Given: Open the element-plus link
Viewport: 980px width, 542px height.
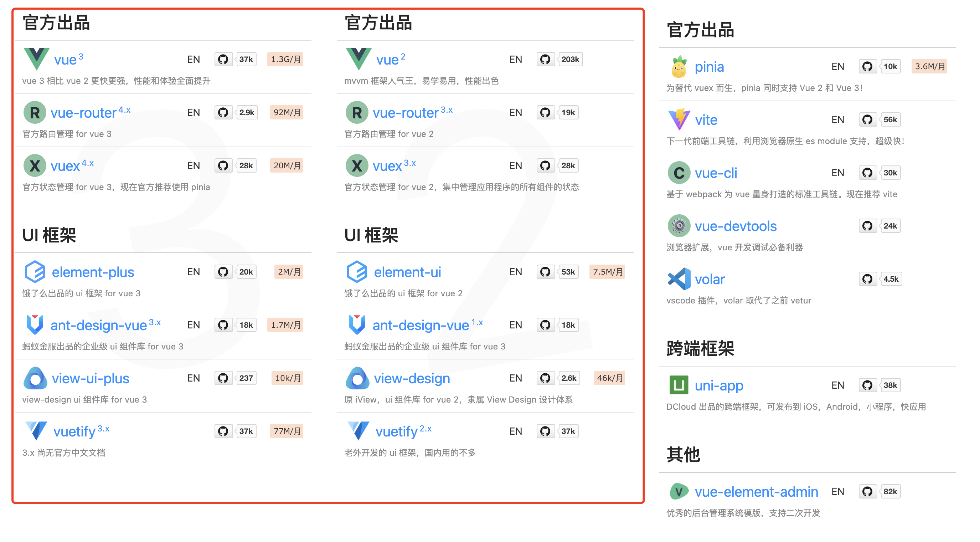Looking at the screenshot, I should point(93,272).
